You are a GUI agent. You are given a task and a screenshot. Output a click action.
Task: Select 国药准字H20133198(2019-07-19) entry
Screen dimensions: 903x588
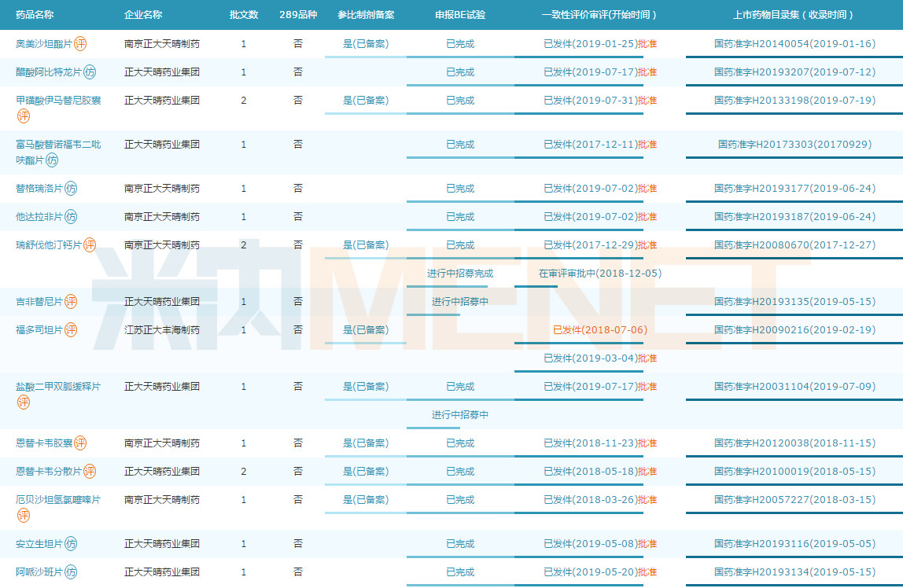pos(794,100)
